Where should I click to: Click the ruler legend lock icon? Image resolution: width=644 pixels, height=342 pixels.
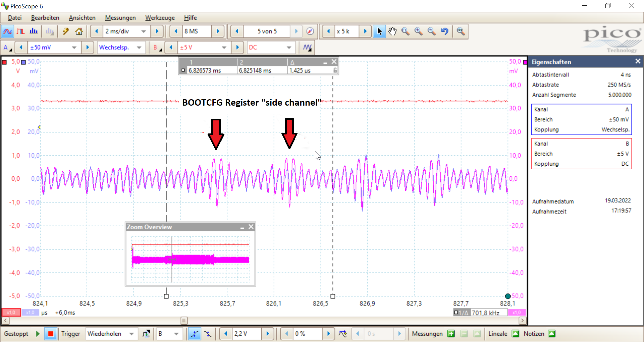(x=335, y=70)
